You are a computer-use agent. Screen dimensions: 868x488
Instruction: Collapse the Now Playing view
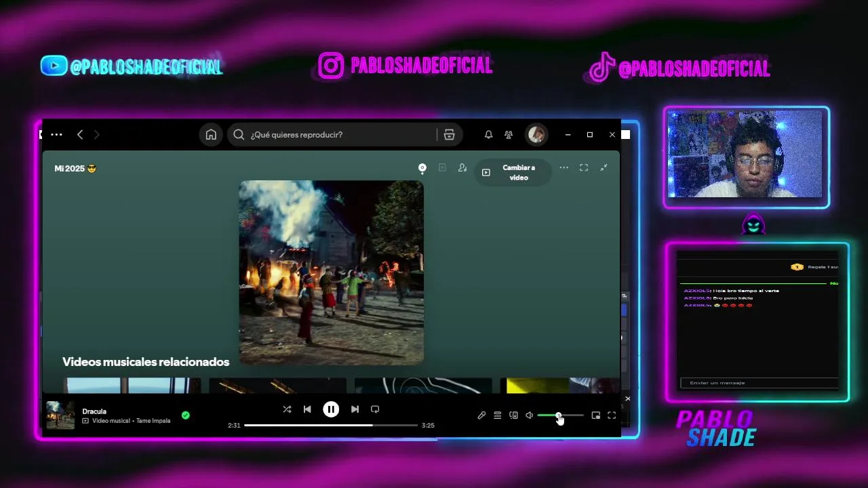(x=604, y=167)
